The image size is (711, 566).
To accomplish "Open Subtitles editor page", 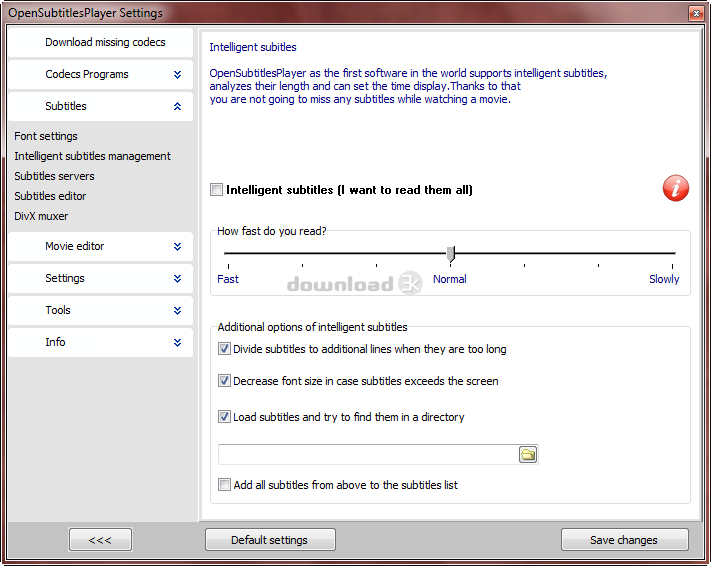I will tap(50, 196).
